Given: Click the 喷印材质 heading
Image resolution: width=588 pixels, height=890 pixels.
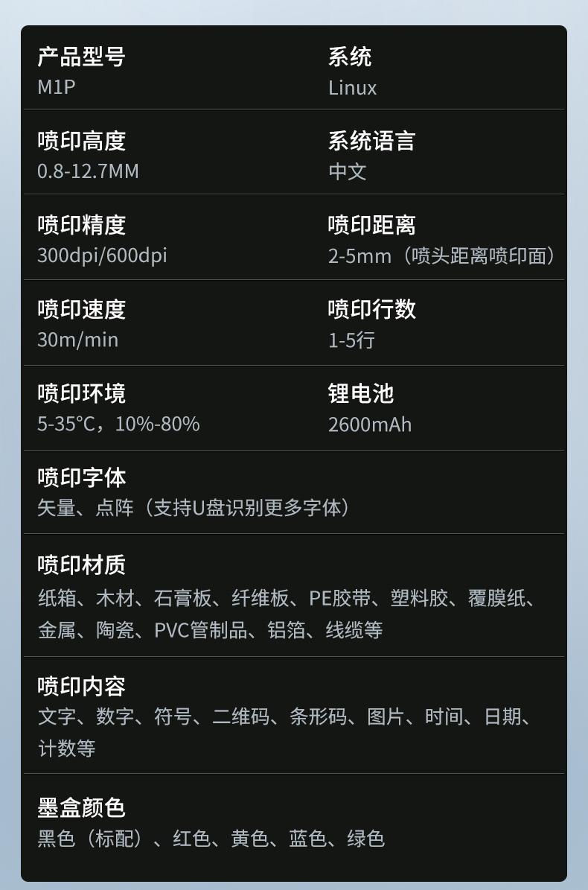Looking at the screenshot, I should 81,565.
